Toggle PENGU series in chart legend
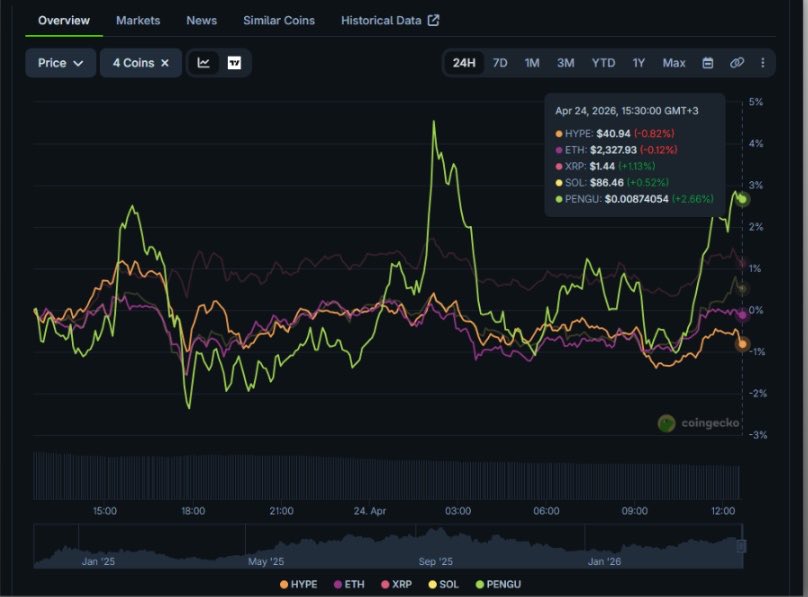808x597 pixels. tap(498, 584)
